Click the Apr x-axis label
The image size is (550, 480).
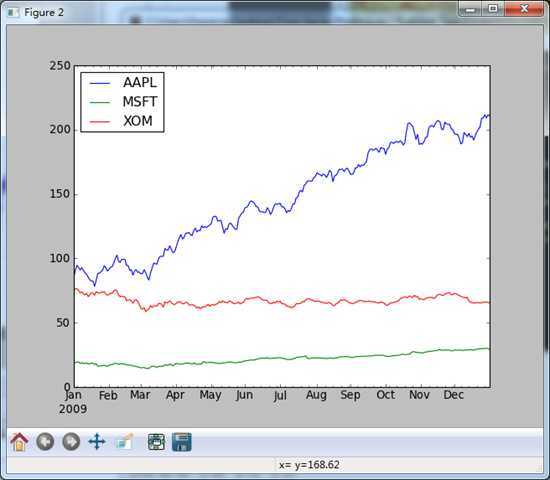pos(175,395)
